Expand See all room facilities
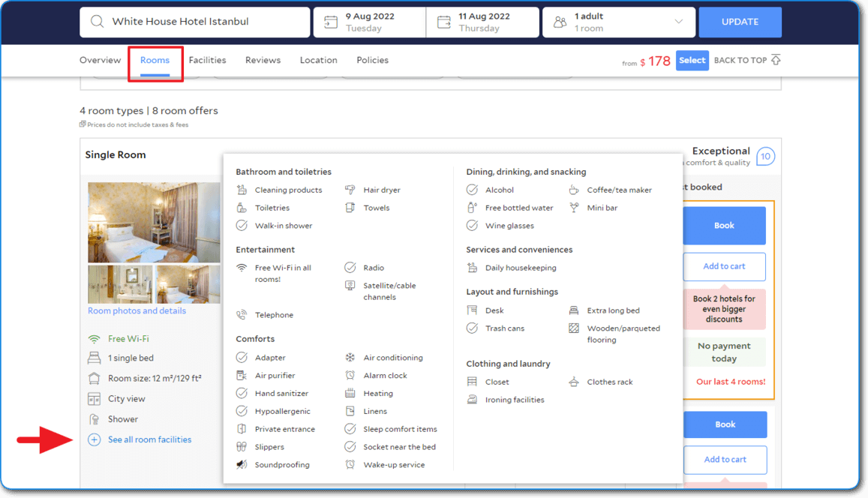Screen dimensions: 868x498 tap(149, 440)
